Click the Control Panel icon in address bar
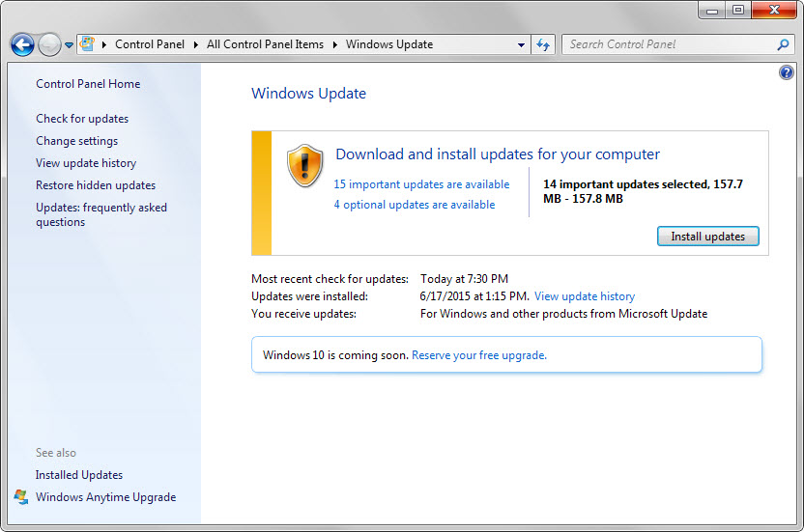 point(88,44)
